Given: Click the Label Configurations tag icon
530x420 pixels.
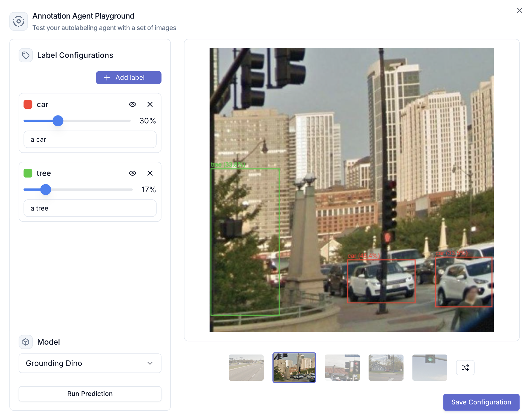Looking at the screenshot, I should coord(26,55).
